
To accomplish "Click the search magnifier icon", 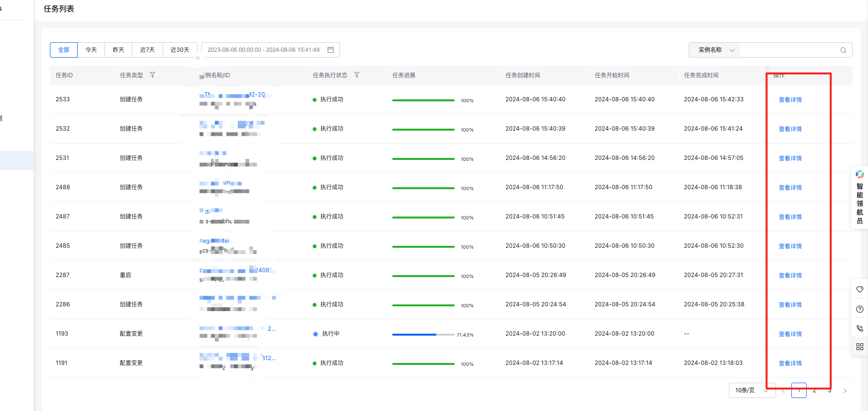I will (843, 50).
